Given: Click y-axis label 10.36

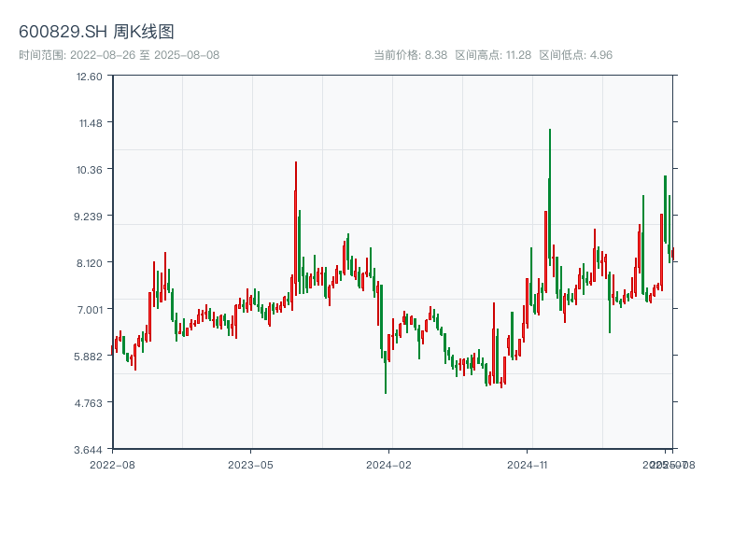Looking at the screenshot, I should (x=89, y=170).
